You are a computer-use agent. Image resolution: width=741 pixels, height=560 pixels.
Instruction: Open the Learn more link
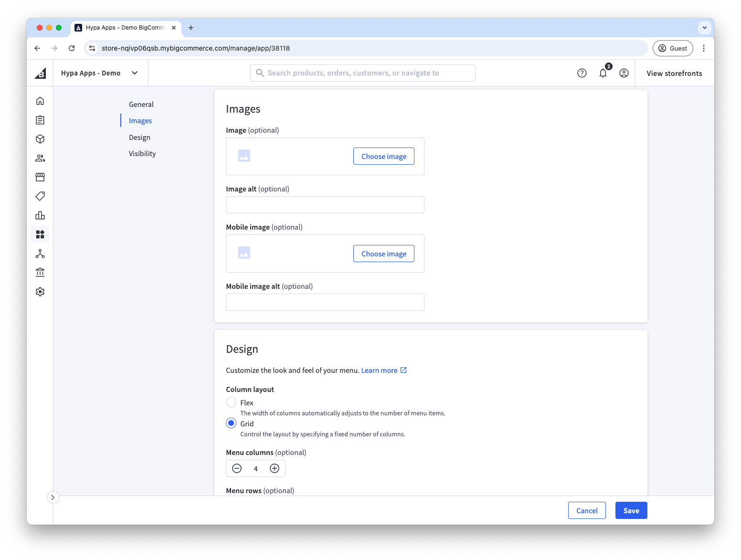pos(384,370)
